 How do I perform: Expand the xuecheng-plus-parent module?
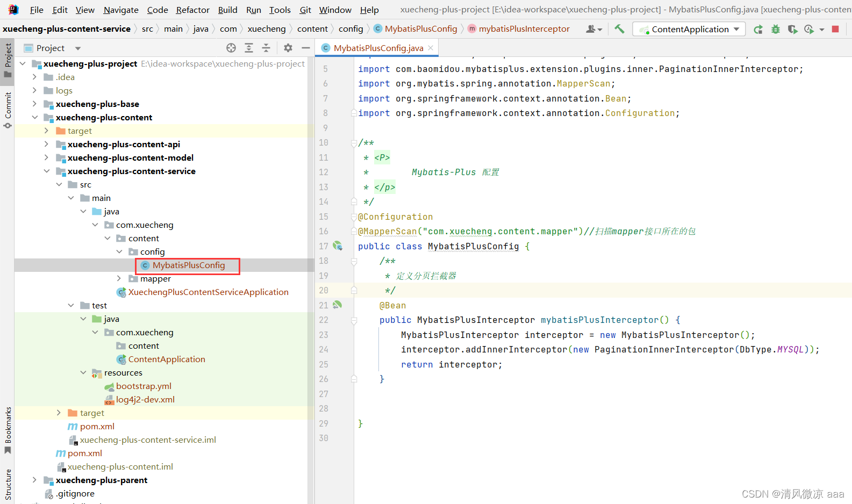click(x=34, y=480)
